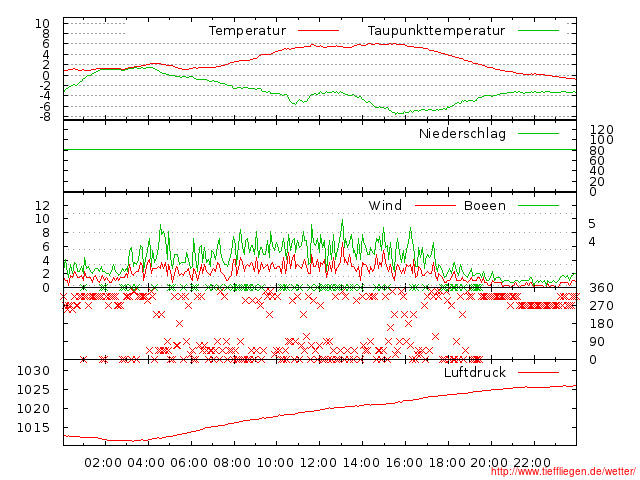
Task: Click the 22:00 time axis label
Action: pyautogui.click(x=532, y=463)
